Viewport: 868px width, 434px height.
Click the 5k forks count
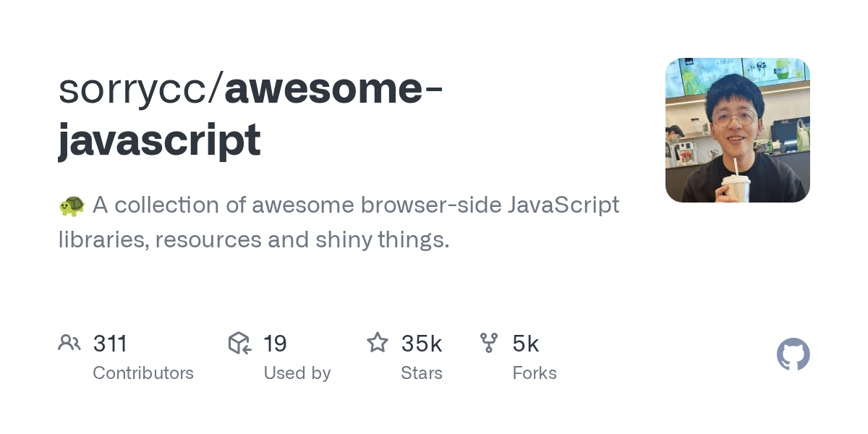pyautogui.click(x=525, y=344)
